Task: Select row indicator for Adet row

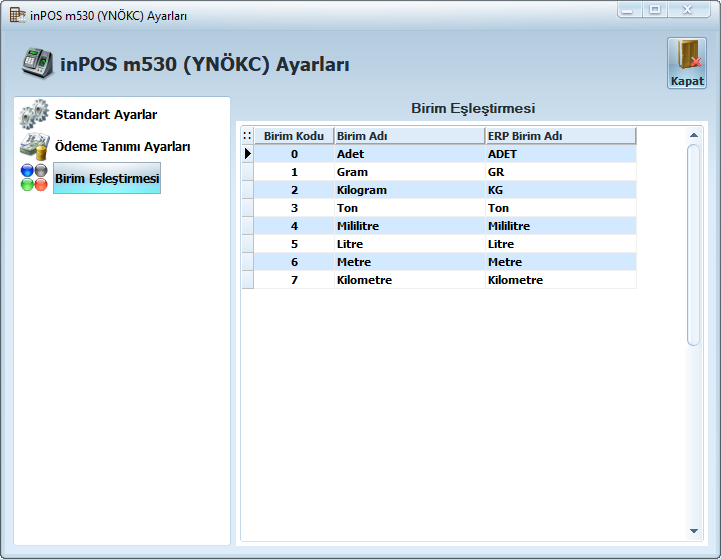Action: tap(247, 154)
